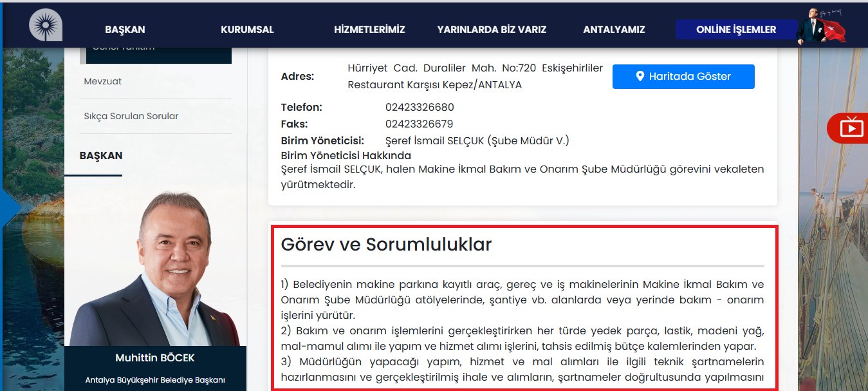Expand the ANTALYAMIZ menu
Screen dimensions: 868x391
[614, 30]
